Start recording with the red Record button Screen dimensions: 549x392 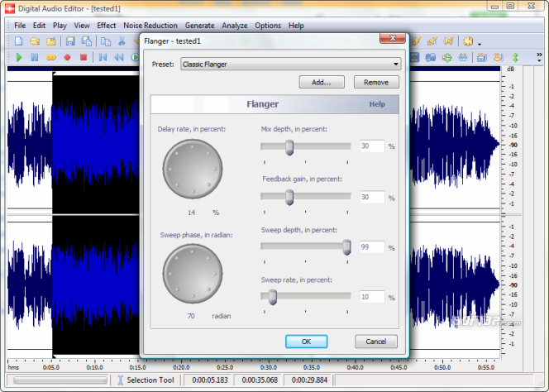coord(67,57)
